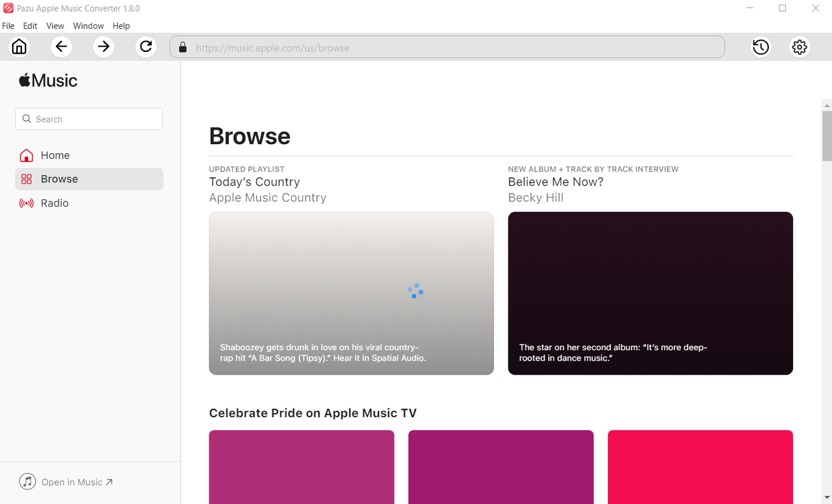Go forward with the right arrow

(103, 47)
